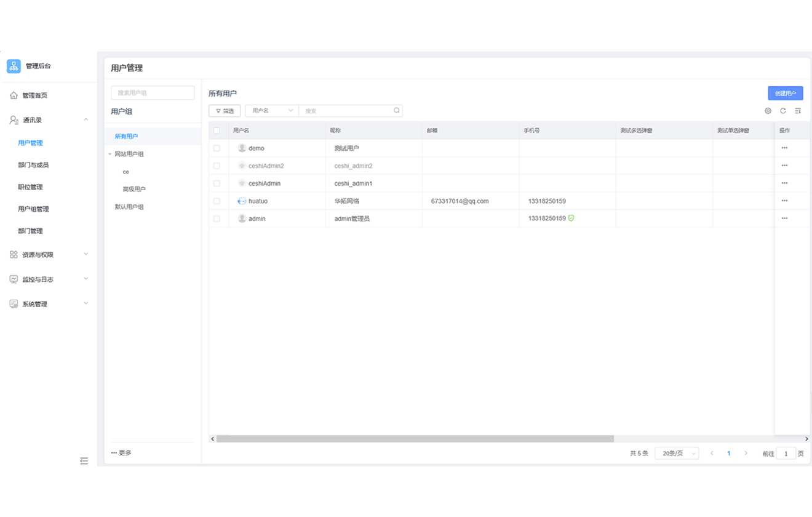Click the 搜索用户组 search field

[x=153, y=93]
